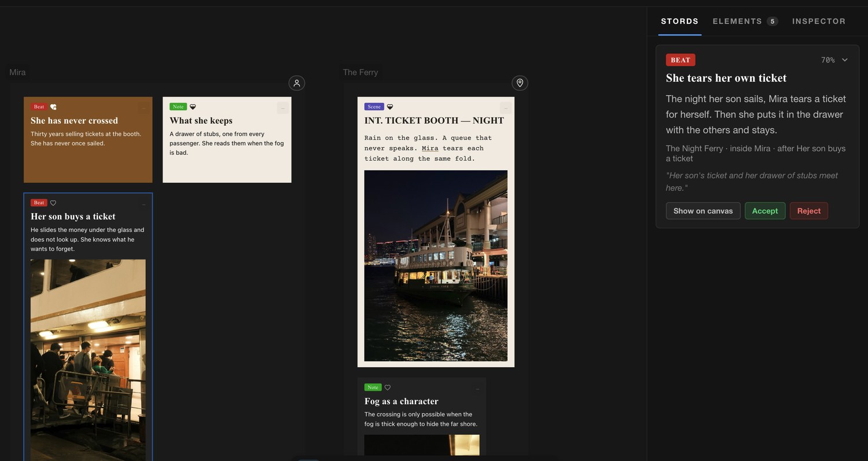
Task: Click the 70% confidence value
Action: click(x=828, y=60)
